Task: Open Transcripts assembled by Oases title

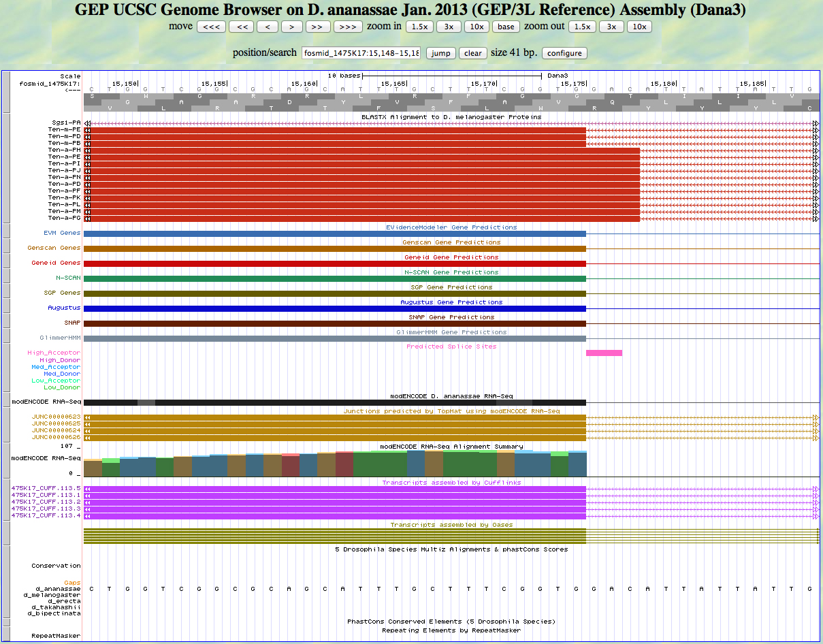Action: tap(451, 525)
